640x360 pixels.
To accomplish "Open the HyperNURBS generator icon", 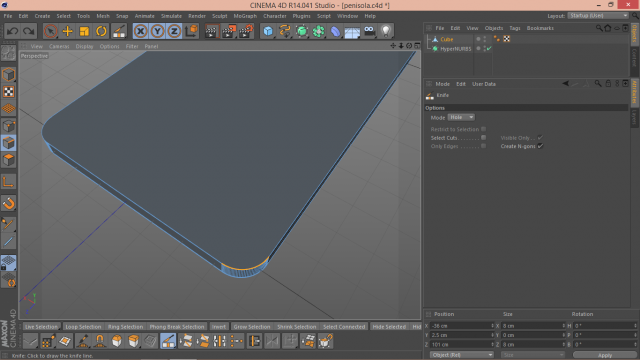I will [302, 31].
